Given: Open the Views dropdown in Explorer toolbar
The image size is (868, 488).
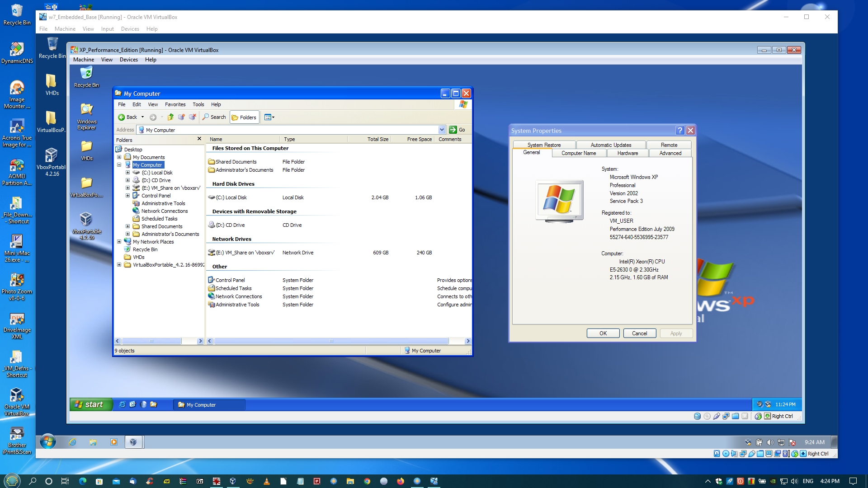Looking at the screenshot, I should 269,117.
